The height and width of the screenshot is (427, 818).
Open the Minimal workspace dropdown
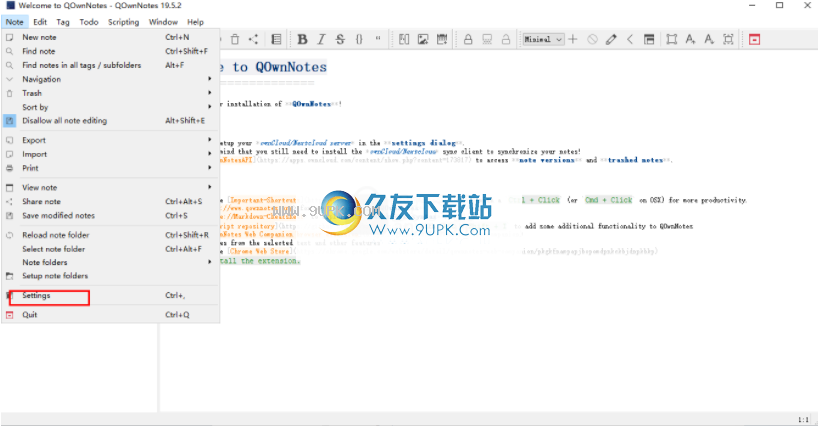pyautogui.click(x=543, y=39)
